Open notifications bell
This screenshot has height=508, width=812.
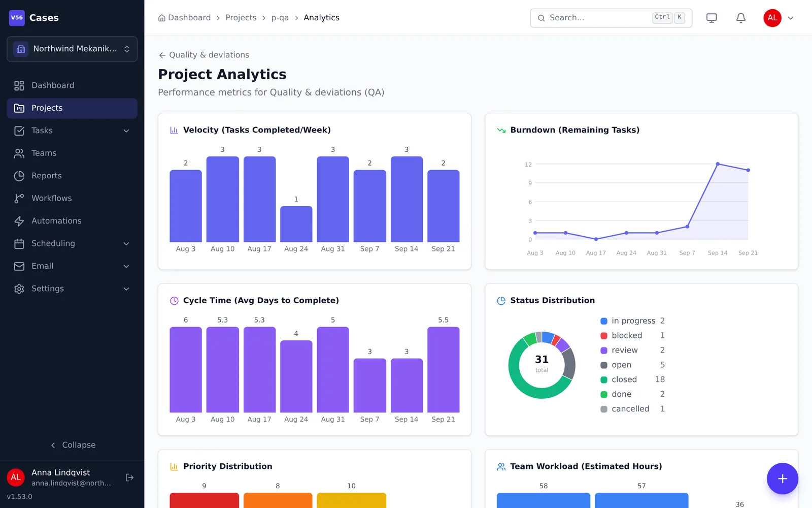click(x=741, y=18)
